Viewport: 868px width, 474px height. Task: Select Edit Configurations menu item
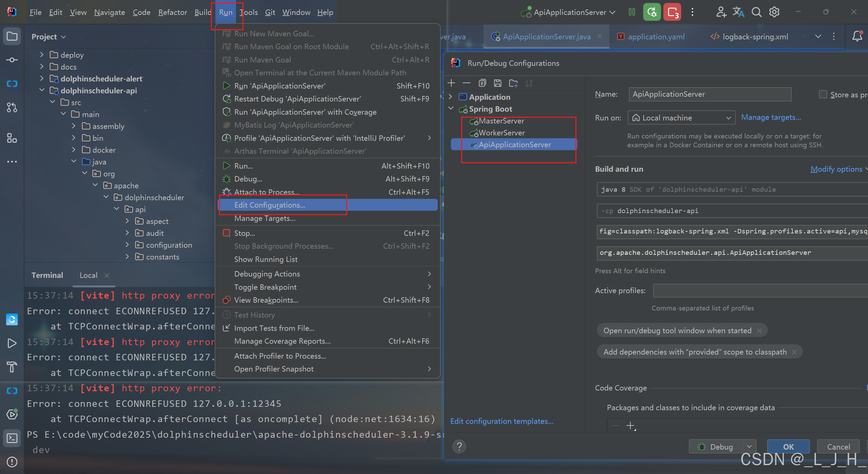click(270, 205)
